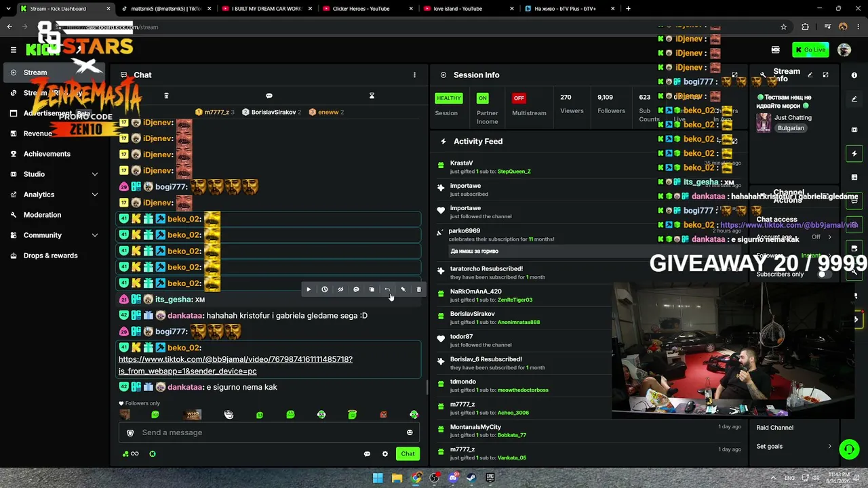
Task: Click the reply arrow in message actions
Action: (x=387, y=289)
